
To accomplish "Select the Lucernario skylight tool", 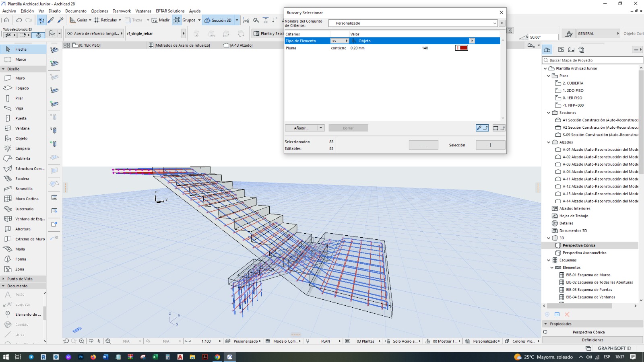I will click(23, 209).
